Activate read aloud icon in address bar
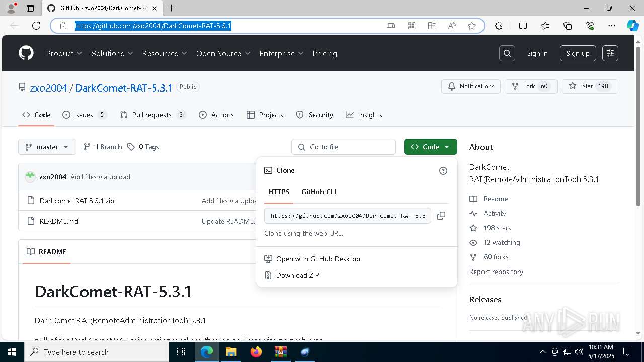 [x=452, y=26]
